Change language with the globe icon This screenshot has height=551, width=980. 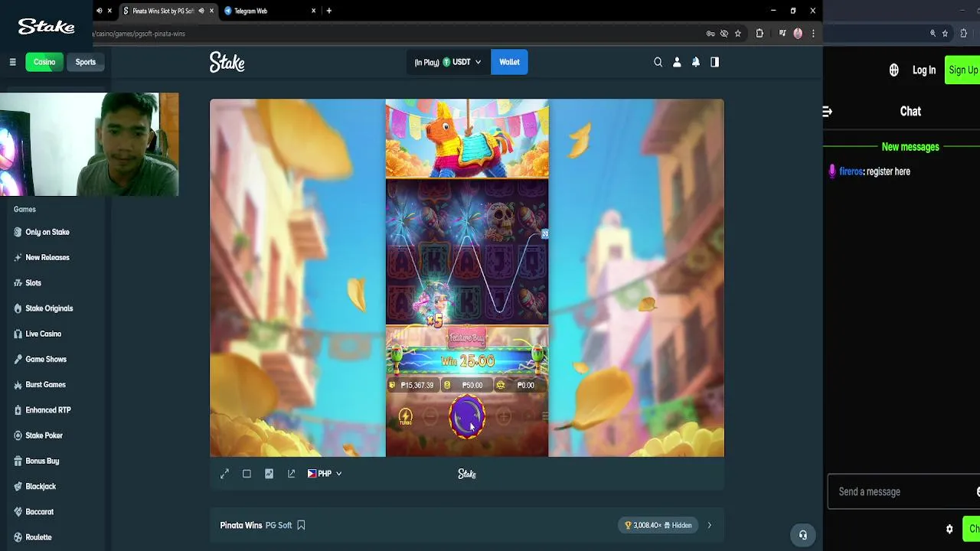click(x=893, y=70)
